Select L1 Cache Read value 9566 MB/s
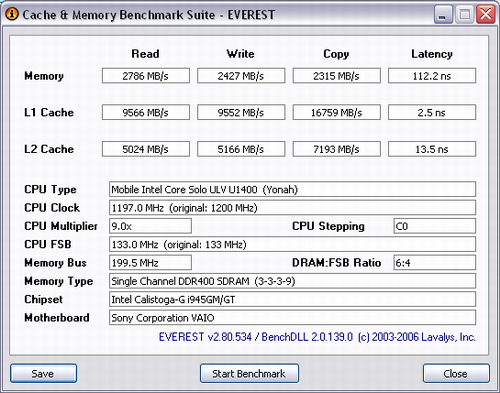The width and height of the screenshot is (500, 393). pyautogui.click(x=146, y=112)
